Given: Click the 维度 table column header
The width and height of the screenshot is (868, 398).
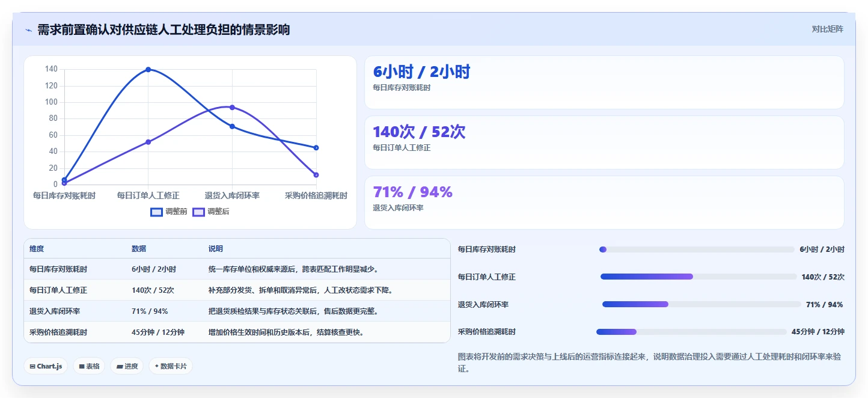Looking at the screenshot, I should click(x=37, y=249).
